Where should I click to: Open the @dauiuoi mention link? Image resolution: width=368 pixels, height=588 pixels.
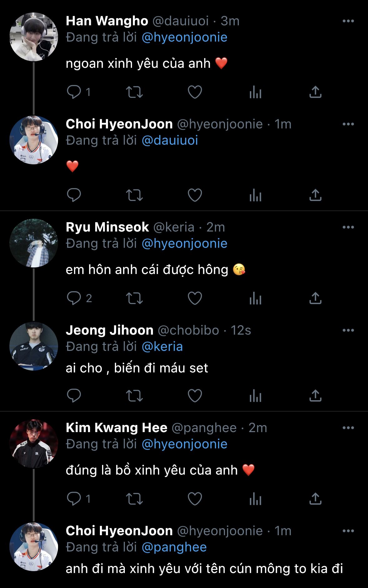click(x=170, y=141)
